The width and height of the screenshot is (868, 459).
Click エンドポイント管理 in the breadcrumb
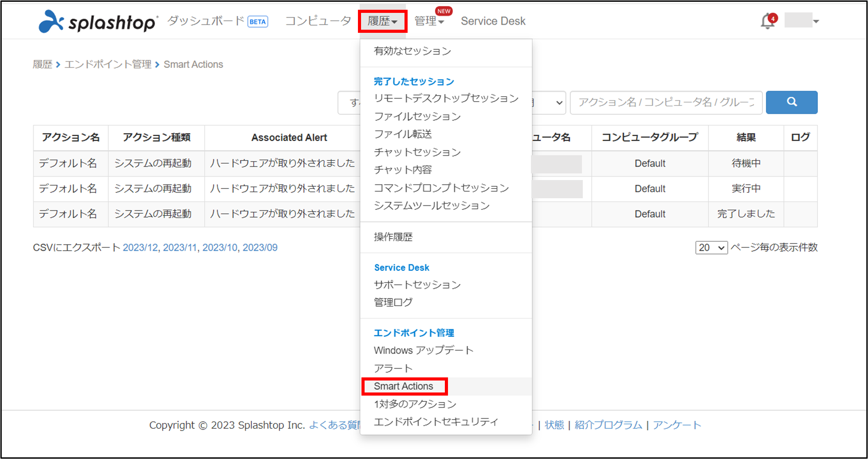[x=108, y=64]
